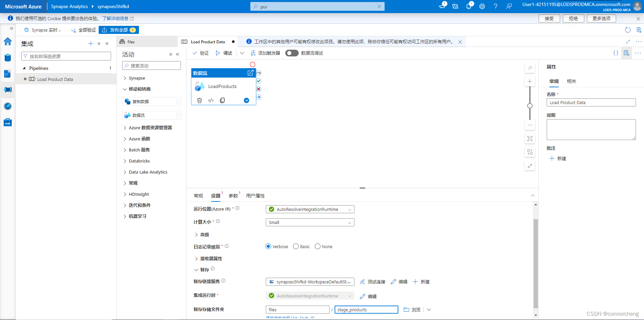
Task: Click Publish all button
Action: point(119,30)
